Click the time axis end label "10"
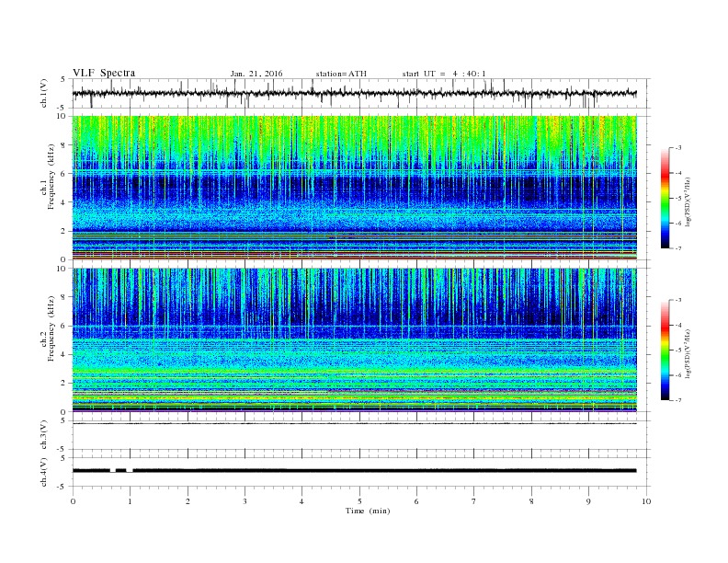 point(646,501)
